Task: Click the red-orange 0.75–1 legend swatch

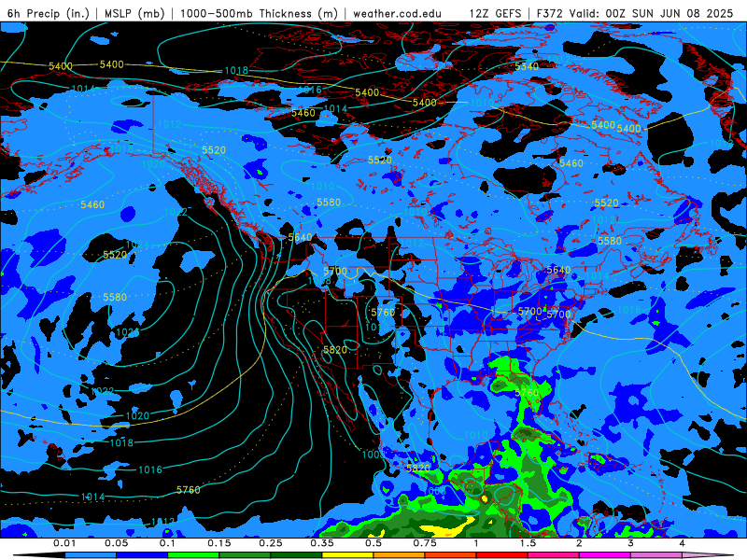Action: [x=451, y=555]
